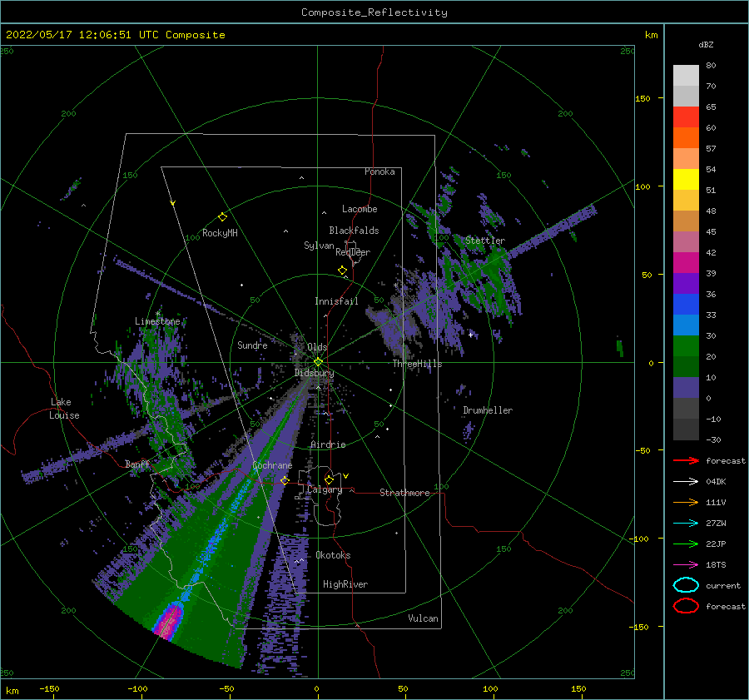Click the Drumheller town label
Viewport: 749px width, 700px height.
click(488, 410)
